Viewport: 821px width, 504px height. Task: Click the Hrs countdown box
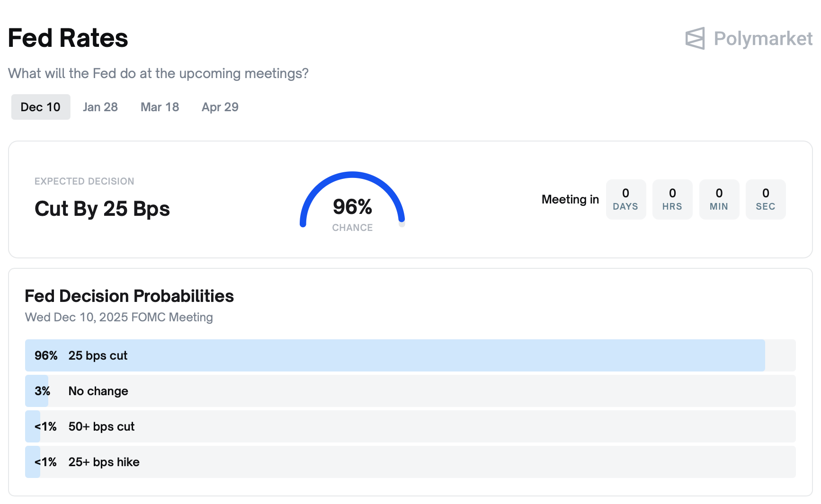tap(672, 199)
